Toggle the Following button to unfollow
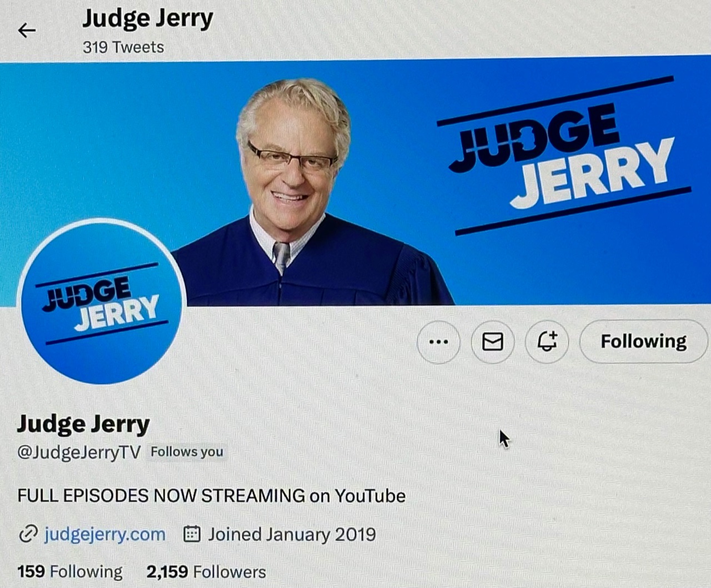 click(x=644, y=341)
